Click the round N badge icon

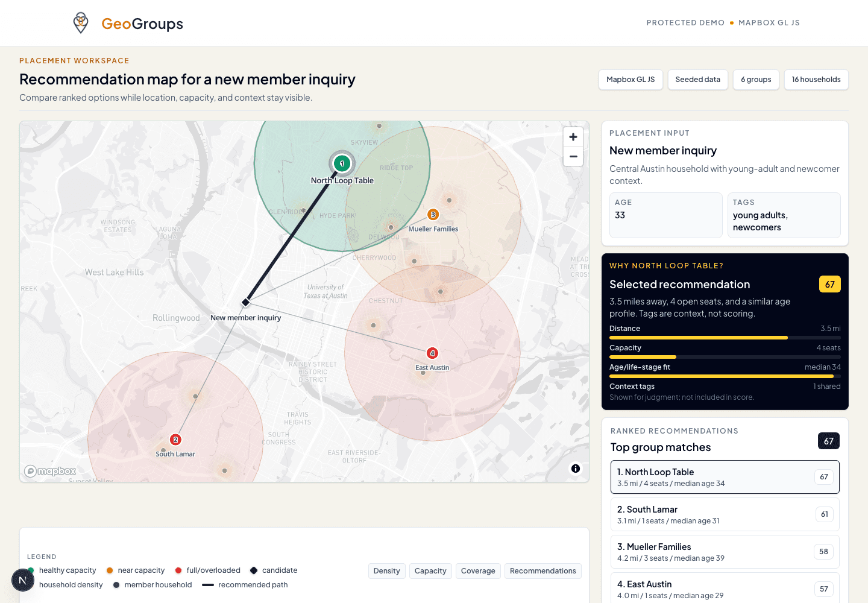point(23,581)
